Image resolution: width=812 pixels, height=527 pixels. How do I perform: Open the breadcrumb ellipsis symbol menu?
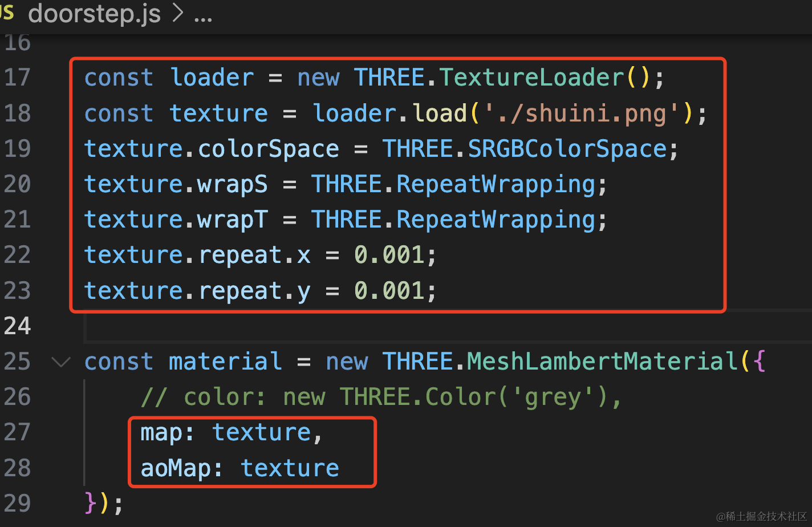203,17
